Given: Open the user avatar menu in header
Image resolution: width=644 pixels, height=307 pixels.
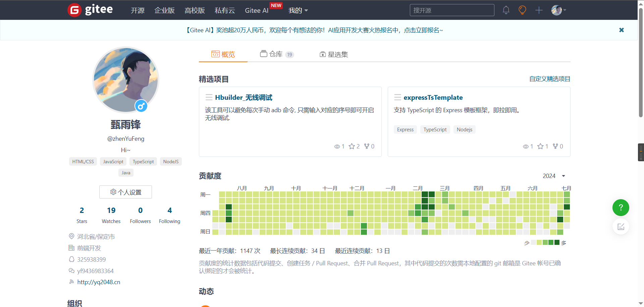Looking at the screenshot, I should [559, 10].
